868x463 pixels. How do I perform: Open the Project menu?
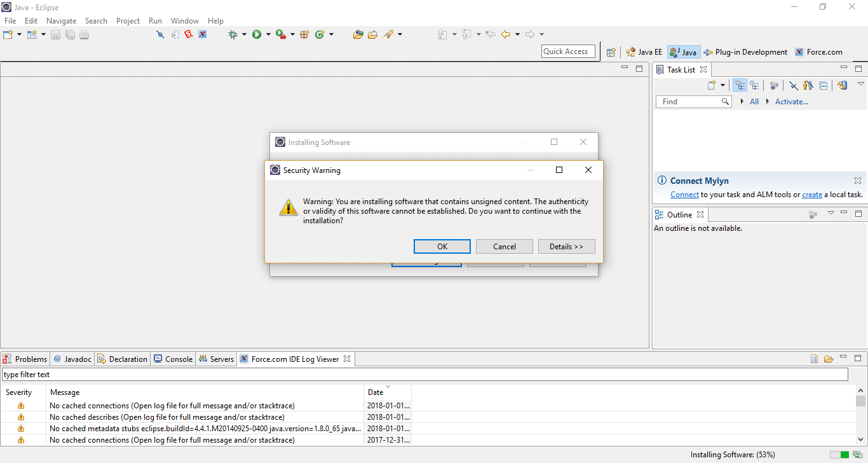tap(128, 21)
